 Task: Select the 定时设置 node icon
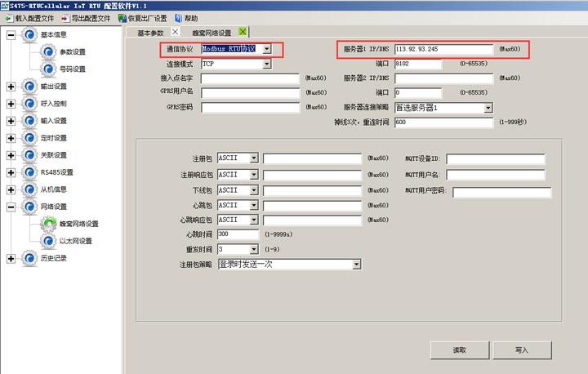click(29, 138)
